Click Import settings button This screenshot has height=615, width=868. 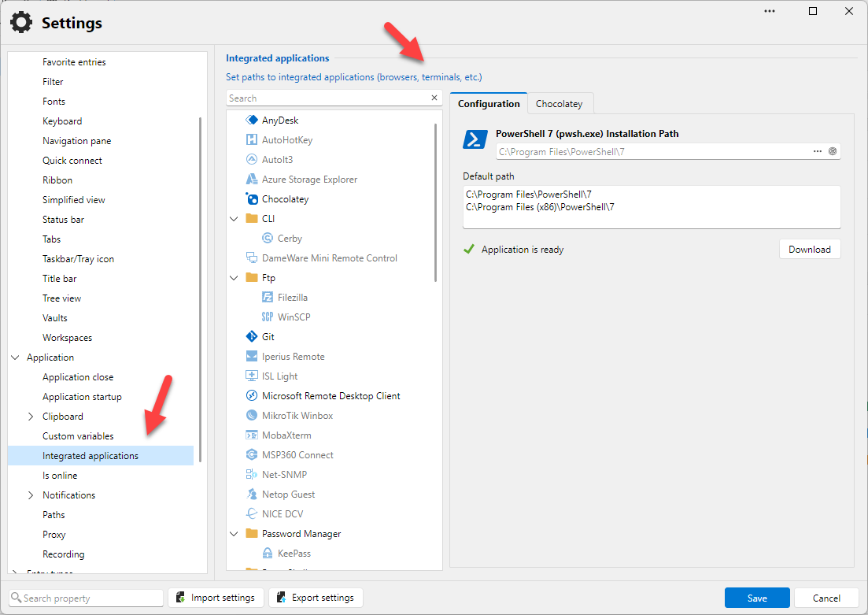tap(216, 598)
